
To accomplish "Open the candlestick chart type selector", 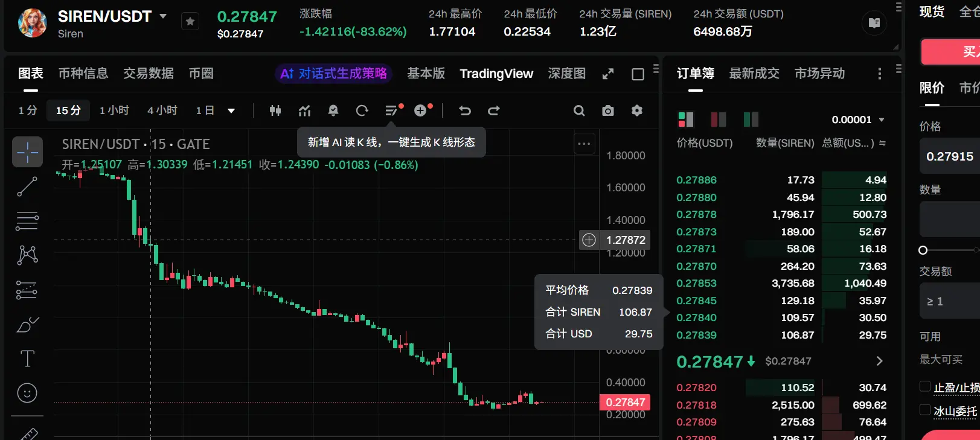I will point(275,110).
